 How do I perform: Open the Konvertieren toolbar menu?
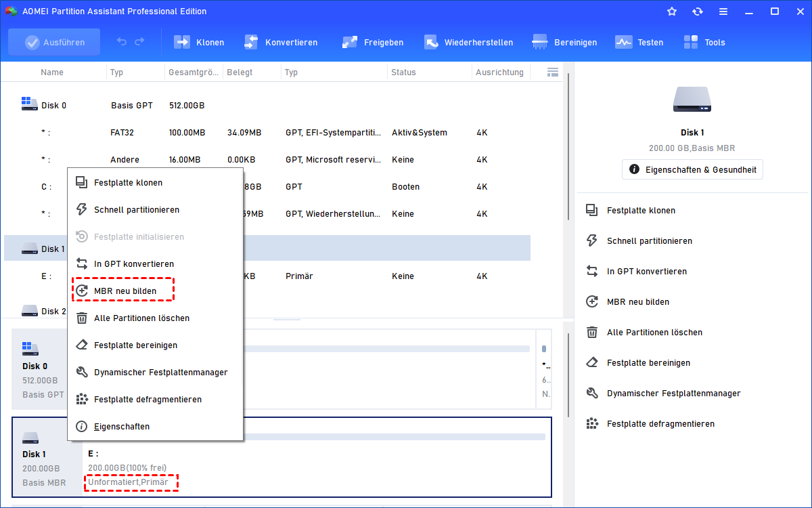[280, 42]
